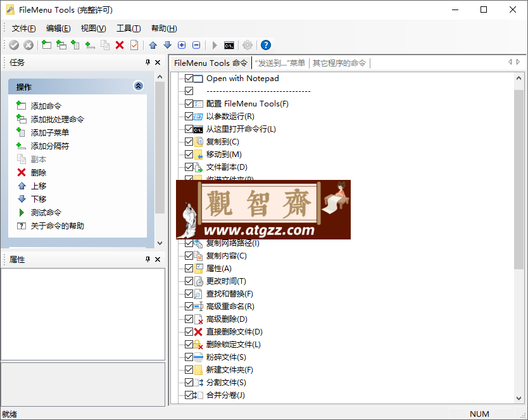Pin the 任务 panel
Screen dimensions: 528x420
point(148,62)
